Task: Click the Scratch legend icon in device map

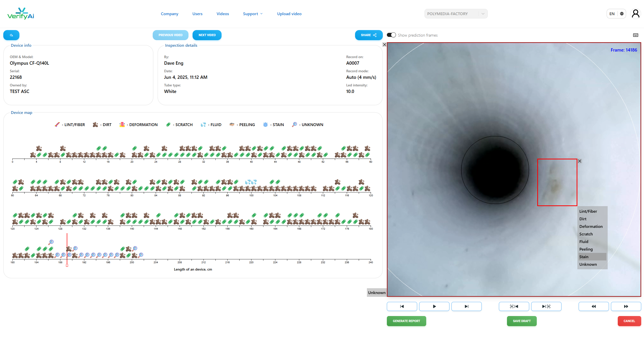Action: 168,124
